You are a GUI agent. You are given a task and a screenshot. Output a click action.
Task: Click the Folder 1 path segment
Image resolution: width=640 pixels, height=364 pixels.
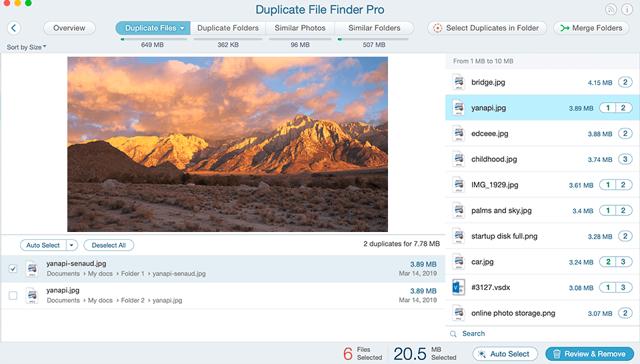[x=133, y=273]
